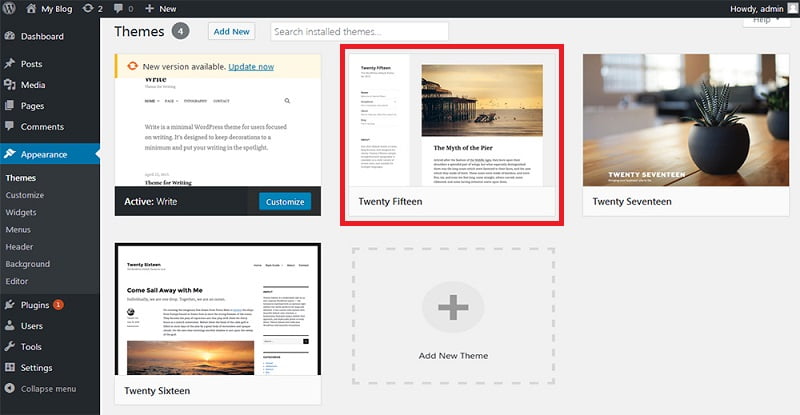Click the Twenty Sixteen theme name
Screen dimensions: 800x415
[157, 390]
